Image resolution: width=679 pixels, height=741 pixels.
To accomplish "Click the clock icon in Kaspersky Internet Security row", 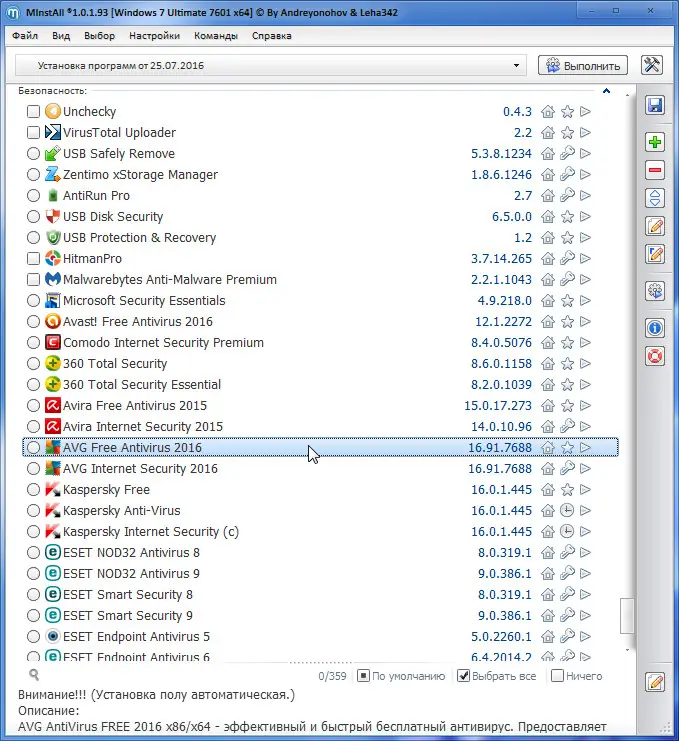I will (567, 532).
